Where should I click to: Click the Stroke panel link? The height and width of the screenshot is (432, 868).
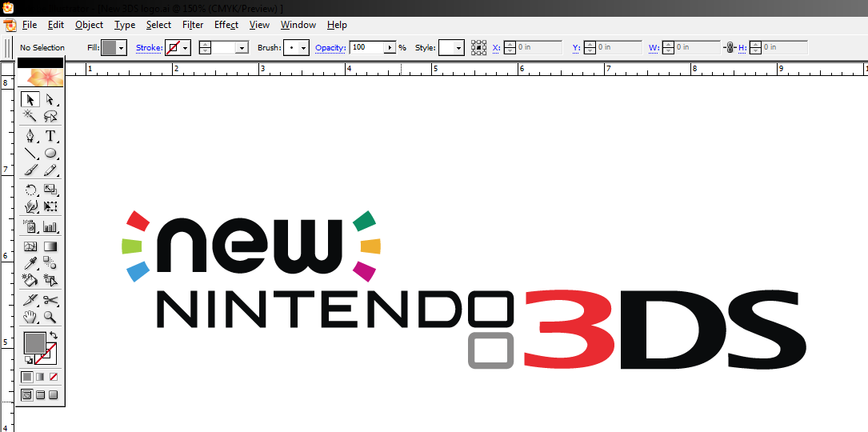tap(149, 48)
